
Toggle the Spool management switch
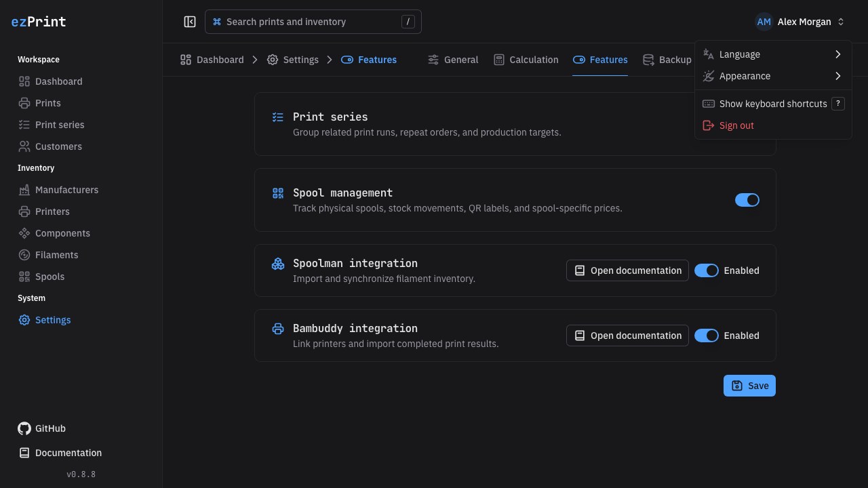pyautogui.click(x=747, y=200)
